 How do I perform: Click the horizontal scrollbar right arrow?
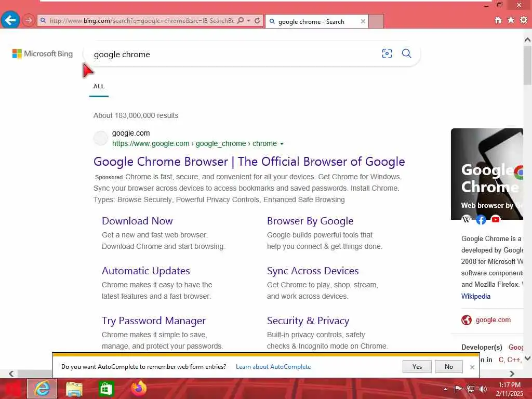(x=512, y=374)
